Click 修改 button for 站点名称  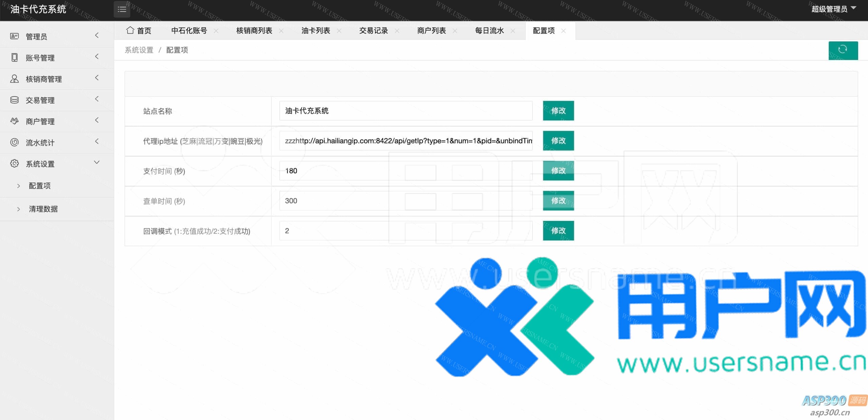click(x=558, y=111)
